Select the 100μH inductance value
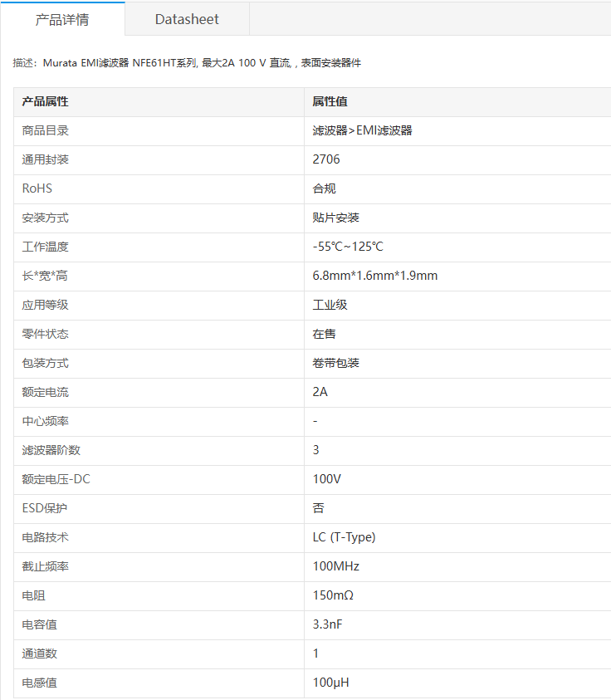Image resolution: width=611 pixels, height=700 pixels. [330, 683]
